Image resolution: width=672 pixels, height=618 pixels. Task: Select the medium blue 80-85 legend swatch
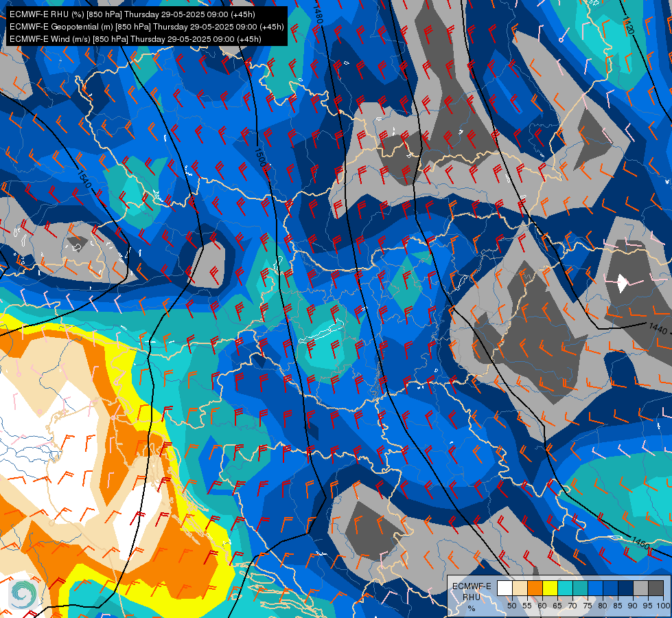coord(611,588)
